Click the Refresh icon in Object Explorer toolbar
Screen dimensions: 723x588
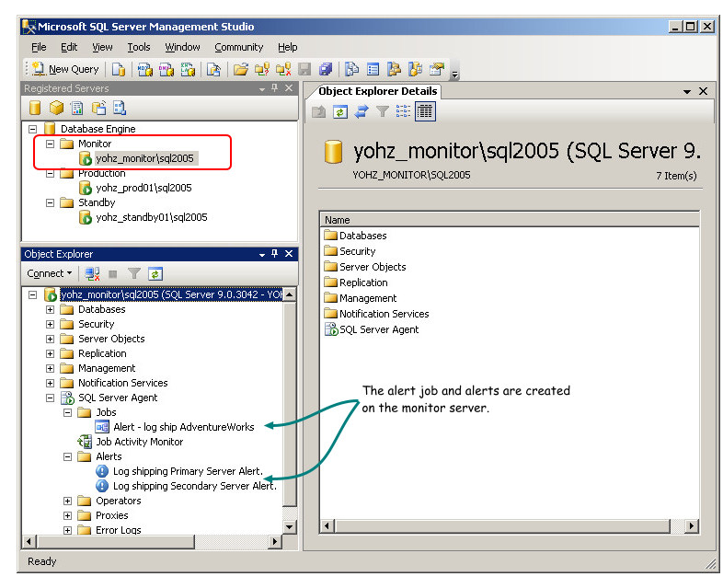(x=155, y=274)
